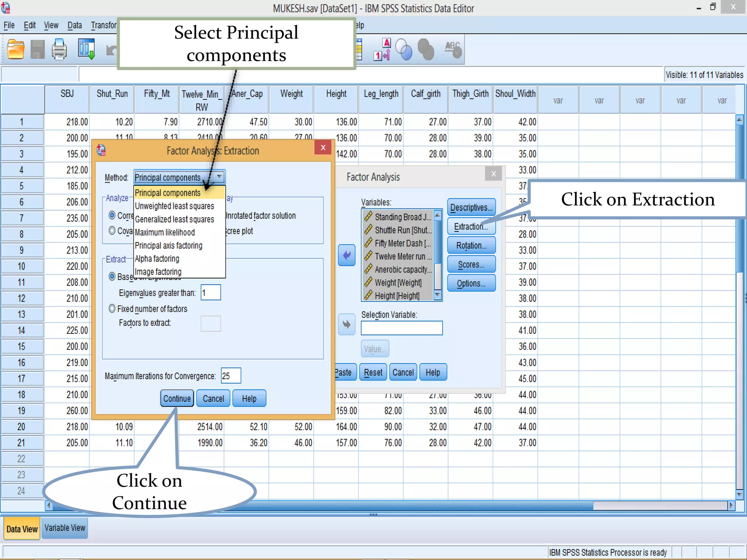Click the data grid horizontal scrollbar thumb
This screenshot has width=747, height=560.
tap(323, 506)
